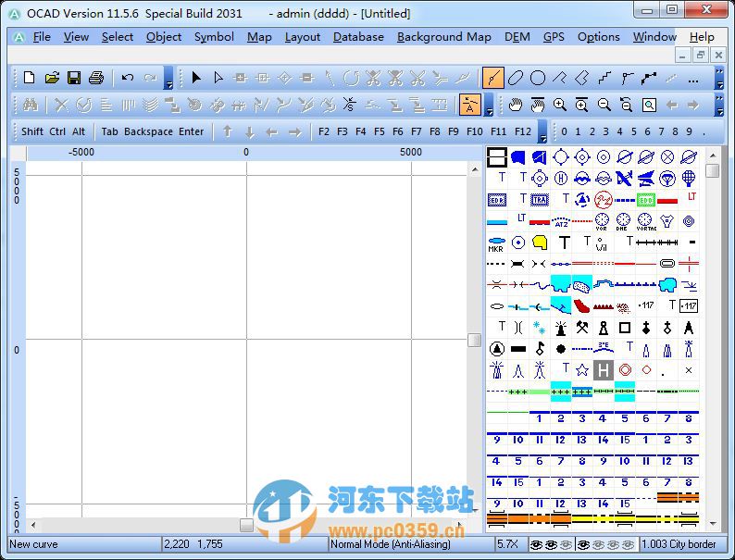
Task: Click the Zoom Out magnifier
Action: 604,105
